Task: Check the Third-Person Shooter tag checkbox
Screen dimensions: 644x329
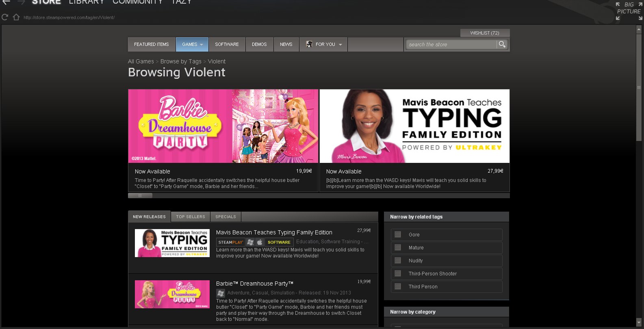Action: 398,274
